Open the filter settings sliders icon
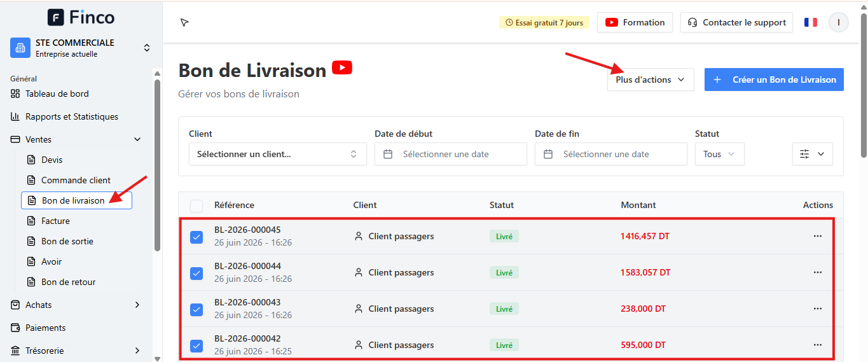 [812, 154]
